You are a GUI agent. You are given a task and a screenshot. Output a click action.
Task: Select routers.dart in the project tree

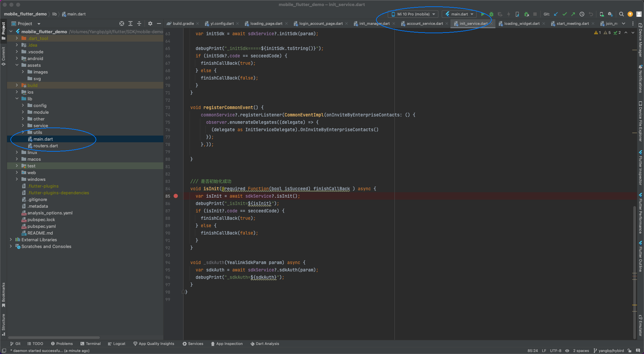click(x=46, y=146)
